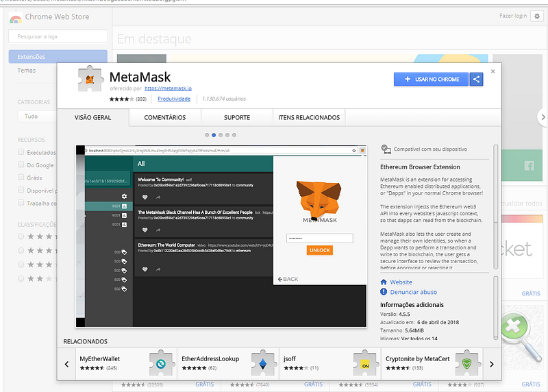Click the magnifier thumbnail in the background store
Viewport: 548px width, 392px height.
click(522, 336)
